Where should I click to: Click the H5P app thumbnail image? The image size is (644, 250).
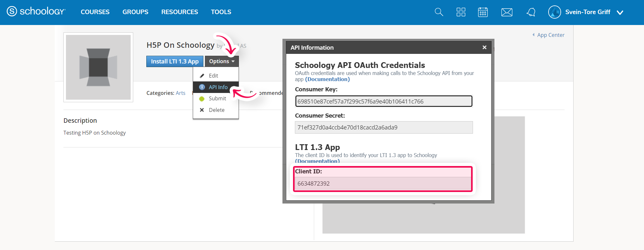point(98,67)
